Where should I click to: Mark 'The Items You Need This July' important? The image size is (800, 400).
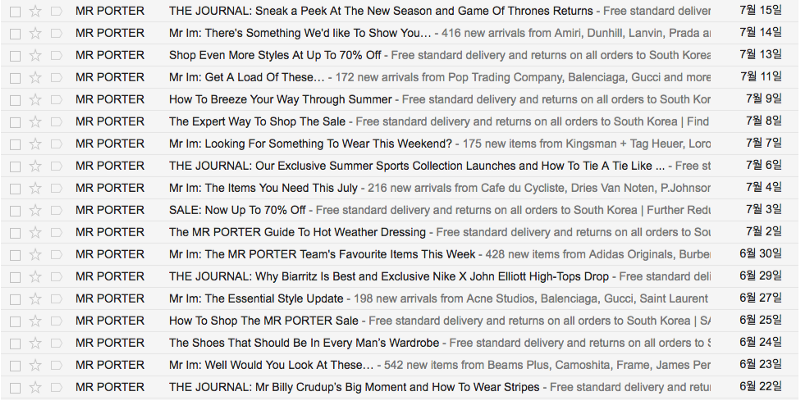(56, 188)
